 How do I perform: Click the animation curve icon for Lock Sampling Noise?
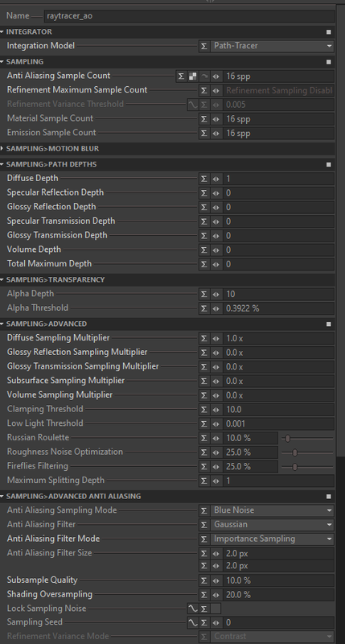pyautogui.click(x=192, y=609)
